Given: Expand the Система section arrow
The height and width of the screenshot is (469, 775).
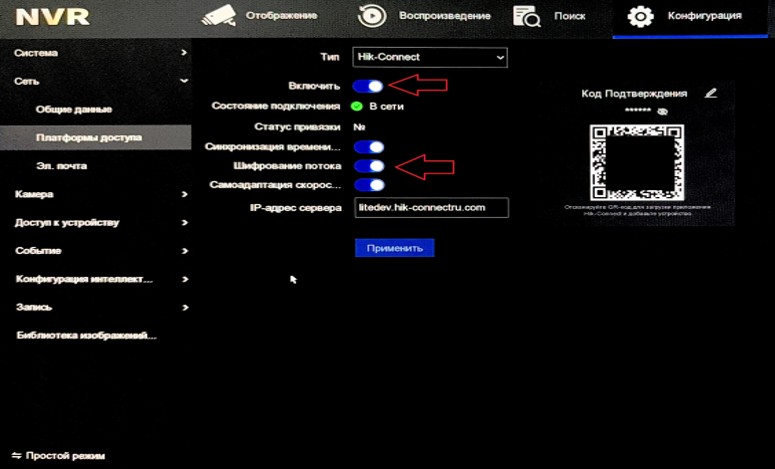Looking at the screenshot, I should (184, 52).
